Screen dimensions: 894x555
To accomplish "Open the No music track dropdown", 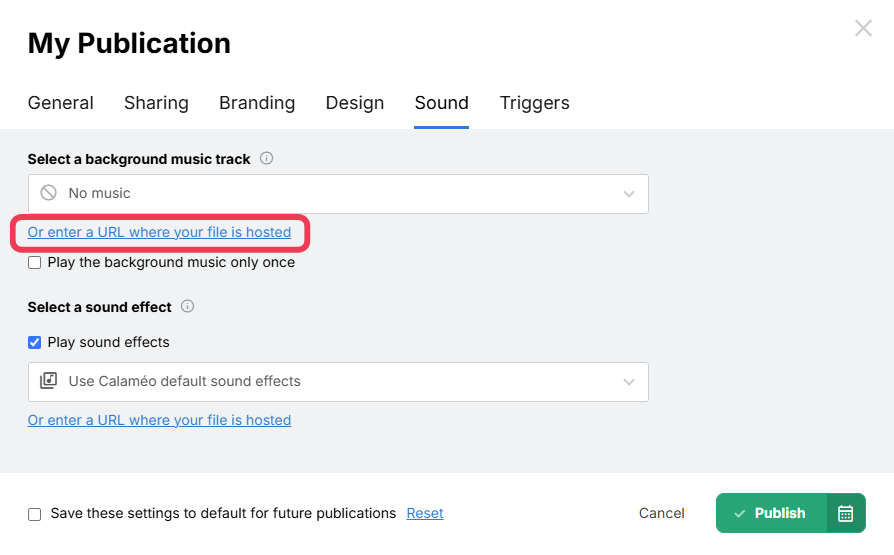I will coord(338,194).
